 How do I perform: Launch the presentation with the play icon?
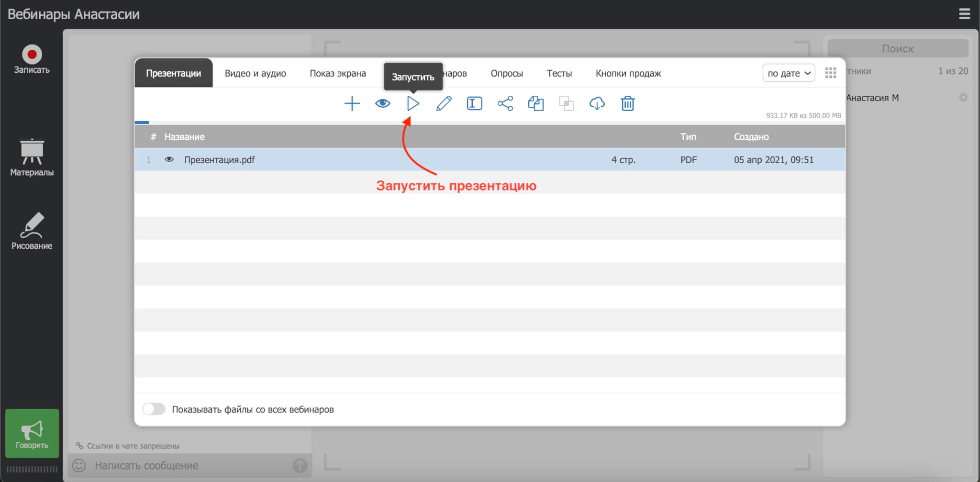coord(413,103)
